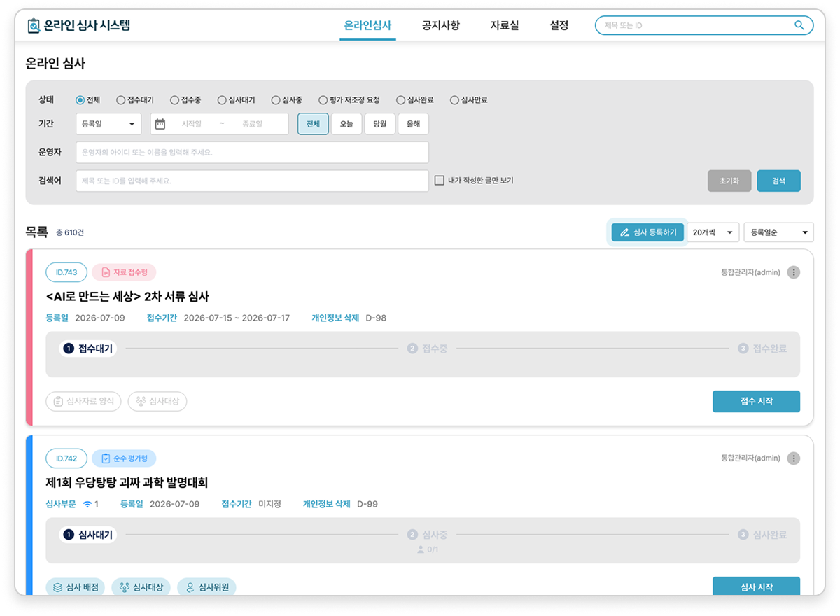Click the 심사 등록하기 button
Screen dimensions: 840x616
pos(647,232)
